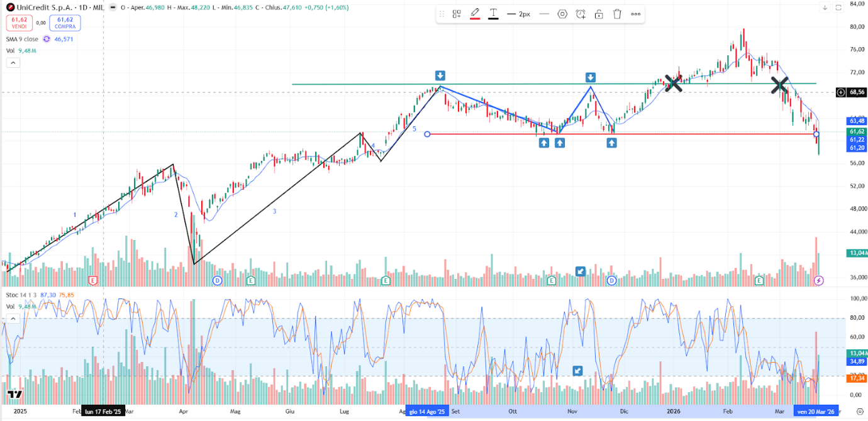The image size is (868, 421).
Task: Toggle collapse button beside UniCredit title
Action: pyautogui.click(x=112, y=8)
